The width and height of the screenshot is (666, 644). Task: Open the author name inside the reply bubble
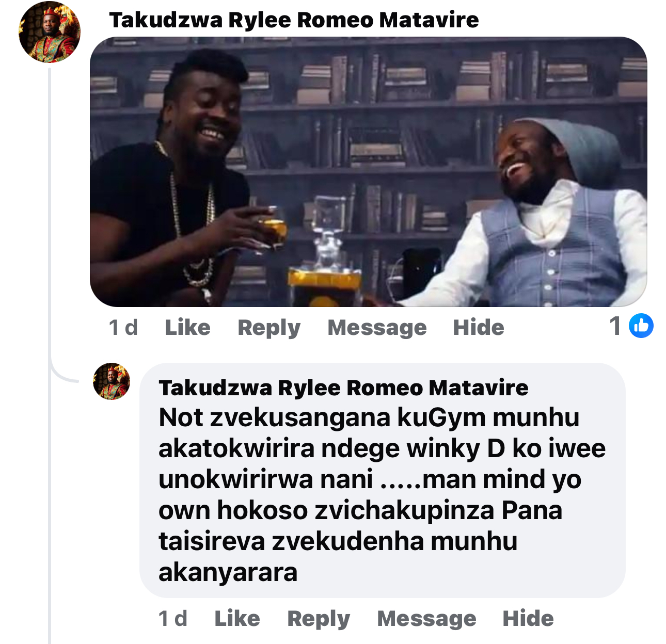click(343, 388)
